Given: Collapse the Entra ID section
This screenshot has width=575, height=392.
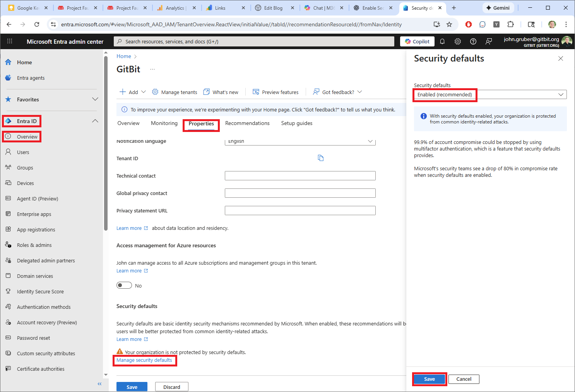Looking at the screenshot, I should [x=95, y=121].
